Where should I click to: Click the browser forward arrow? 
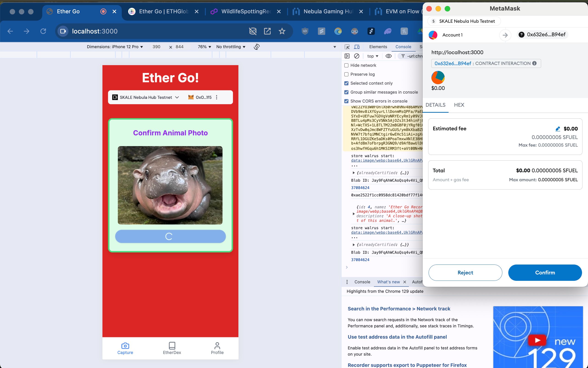(27, 31)
